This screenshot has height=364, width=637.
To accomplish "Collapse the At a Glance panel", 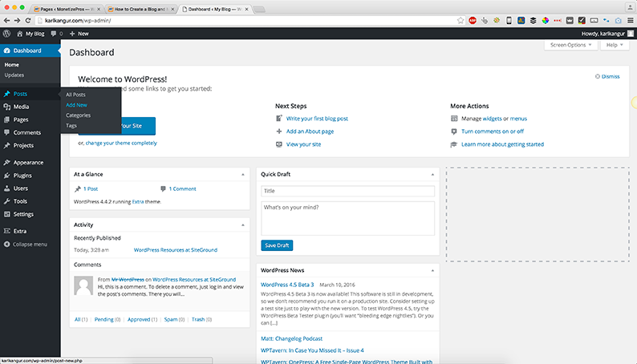I will (243, 175).
